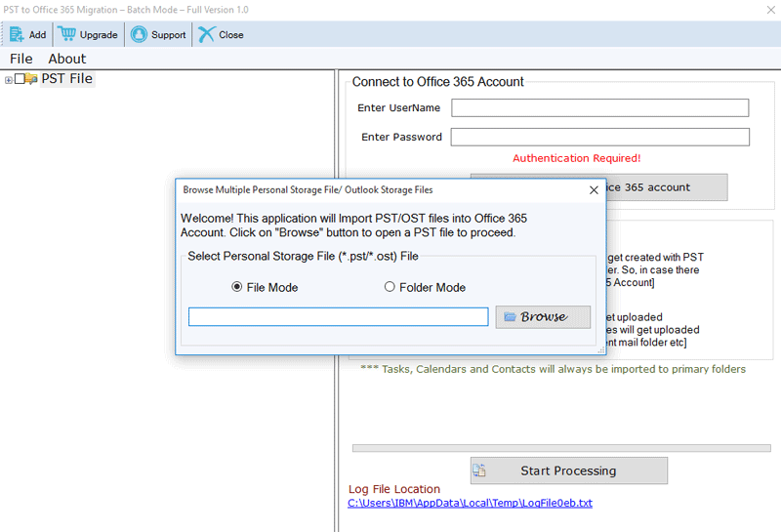Click the Enter Password input field

[x=599, y=137]
